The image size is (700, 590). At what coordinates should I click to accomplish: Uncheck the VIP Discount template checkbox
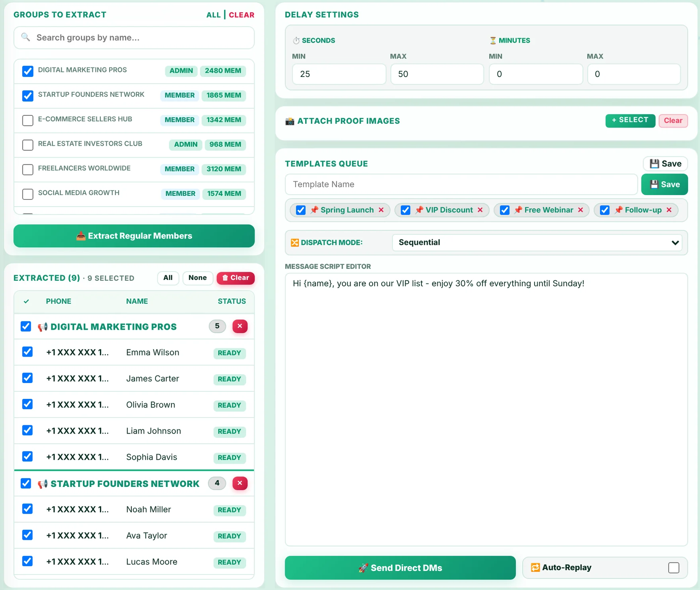406,210
